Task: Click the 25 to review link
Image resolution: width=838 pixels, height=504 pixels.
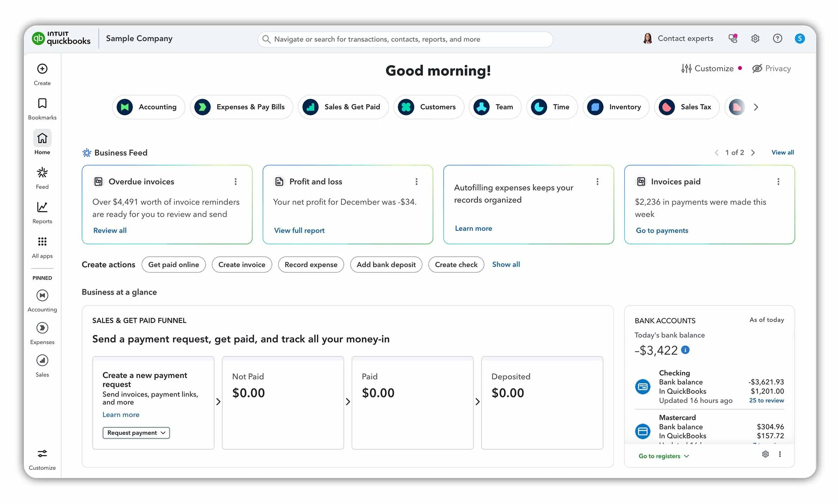Action: pyautogui.click(x=766, y=400)
